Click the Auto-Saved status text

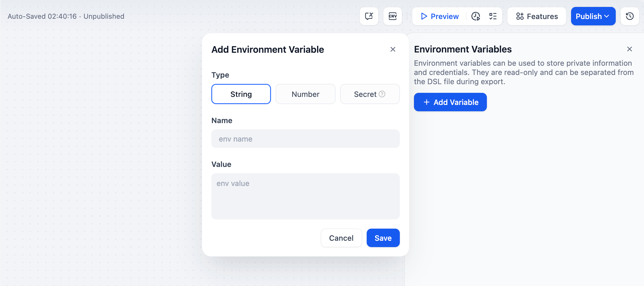coord(66,16)
